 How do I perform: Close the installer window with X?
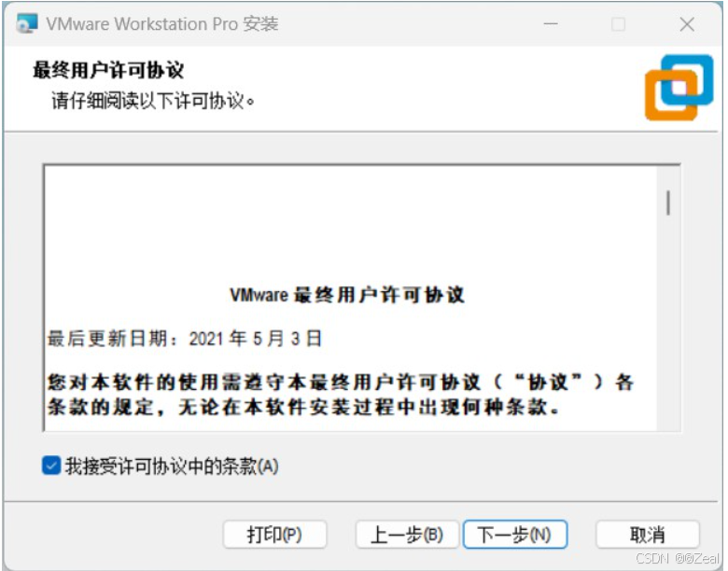point(687,23)
